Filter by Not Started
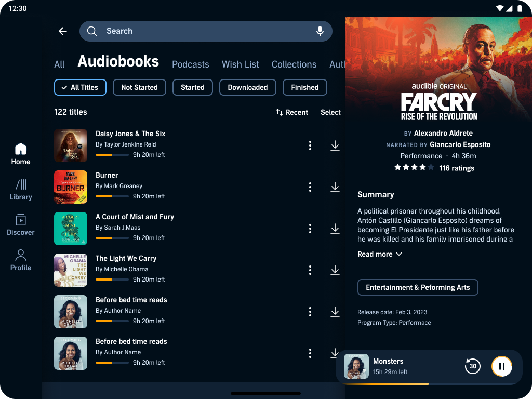 pyautogui.click(x=139, y=87)
